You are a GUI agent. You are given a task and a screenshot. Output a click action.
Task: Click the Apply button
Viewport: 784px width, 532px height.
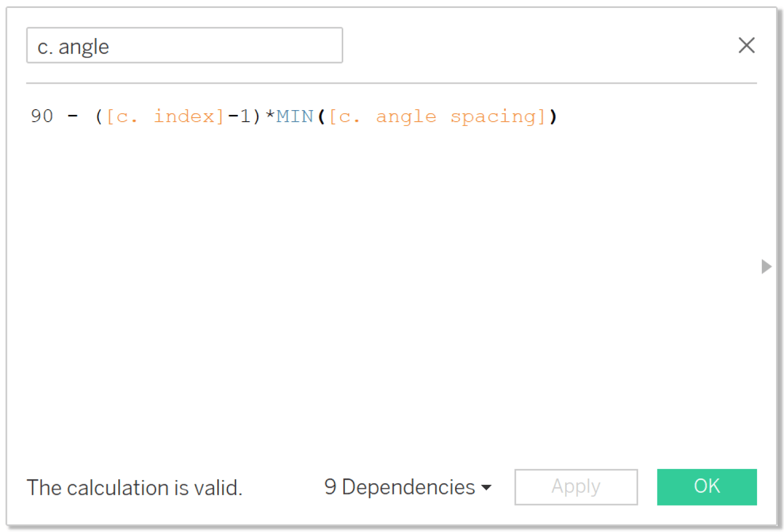(x=576, y=487)
